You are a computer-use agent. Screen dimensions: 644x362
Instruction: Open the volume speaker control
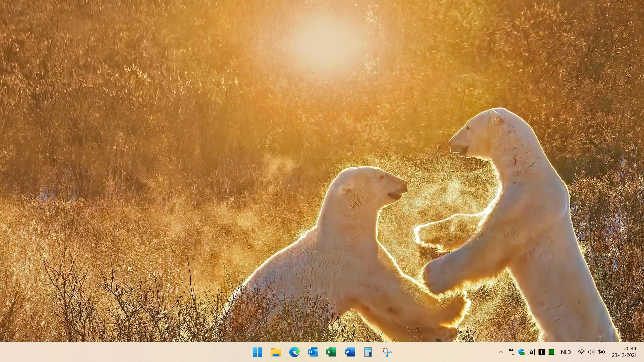coord(591,352)
